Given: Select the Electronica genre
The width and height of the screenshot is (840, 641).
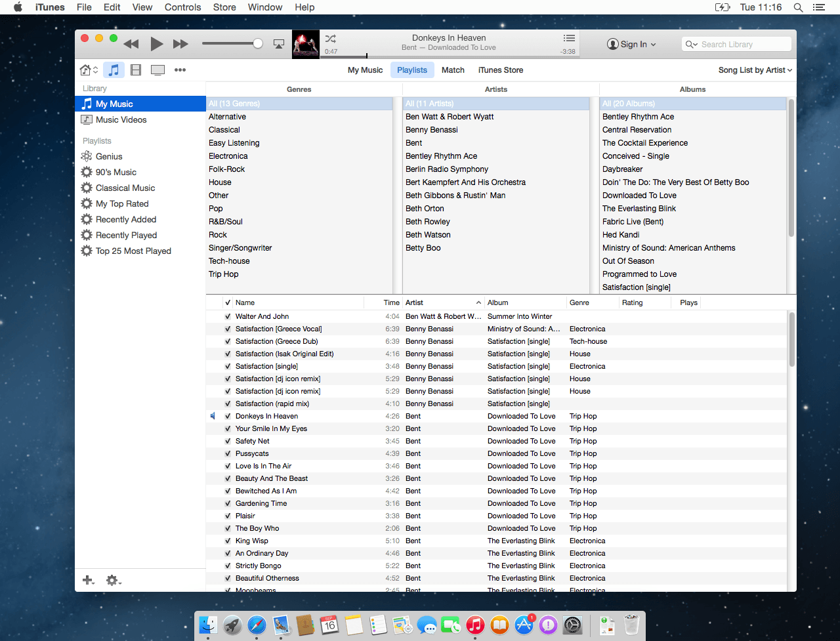Looking at the screenshot, I should click(x=299, y=156).
